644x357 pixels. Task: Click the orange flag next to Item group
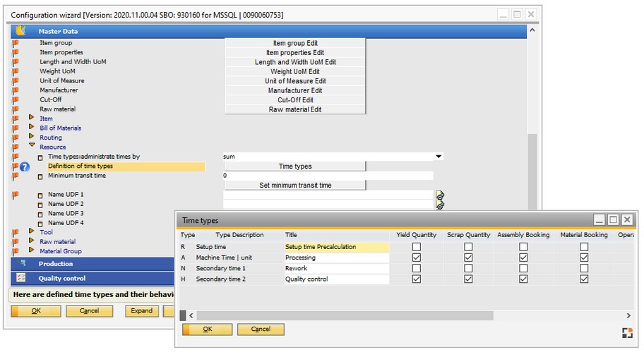tap(16, 43)
